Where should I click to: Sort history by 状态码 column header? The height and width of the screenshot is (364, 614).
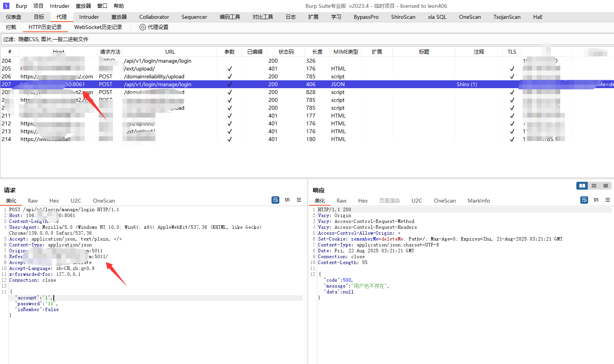(x=286, y=52)
